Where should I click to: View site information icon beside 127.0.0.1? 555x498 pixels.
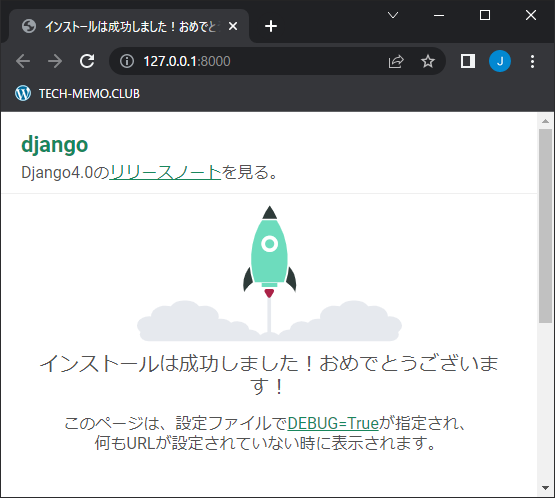[127, 61]
